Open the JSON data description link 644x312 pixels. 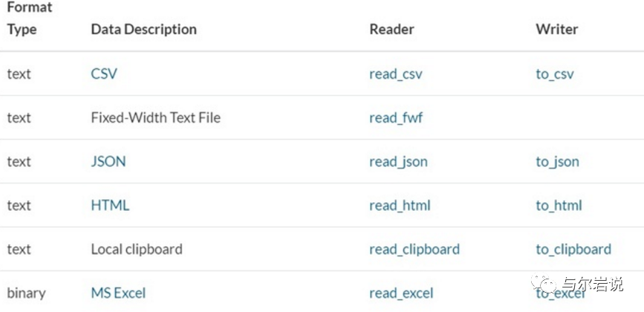pos(108,161)
